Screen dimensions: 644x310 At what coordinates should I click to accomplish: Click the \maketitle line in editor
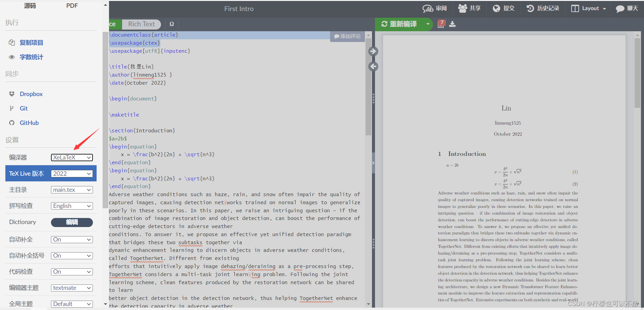[x=124, y=115]
